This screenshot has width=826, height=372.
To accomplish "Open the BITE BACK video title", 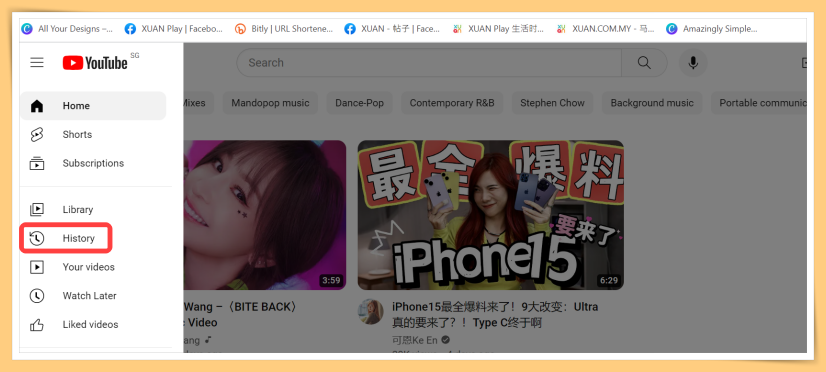I will (x=241, y=315).
